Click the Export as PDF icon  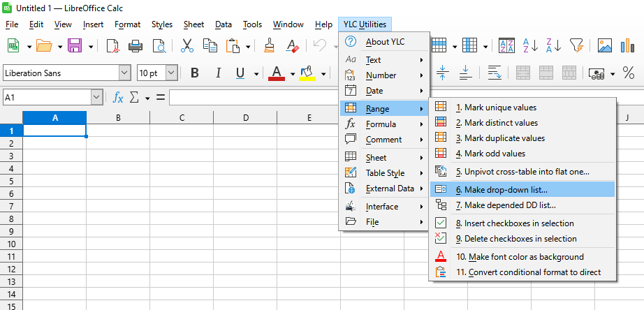point(113,46)
